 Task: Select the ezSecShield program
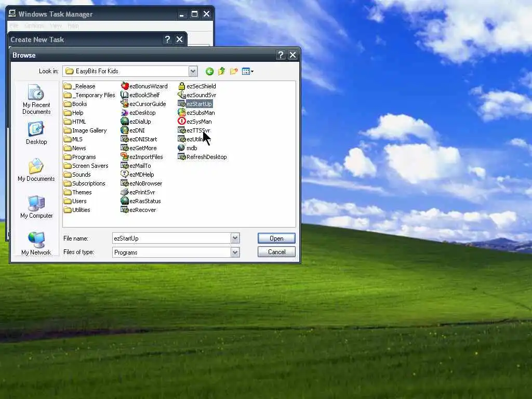click(x=197, y=86)
